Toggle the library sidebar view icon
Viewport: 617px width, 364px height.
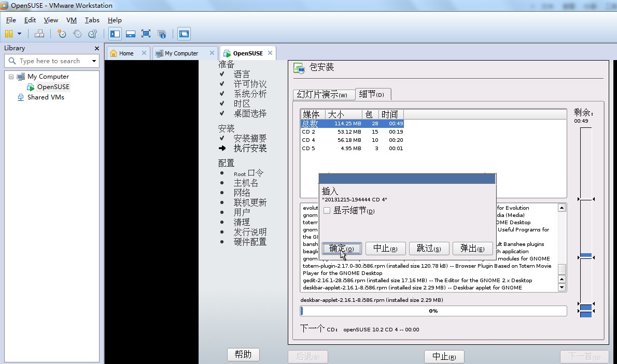pyautogui.click(x=115, y=34)
